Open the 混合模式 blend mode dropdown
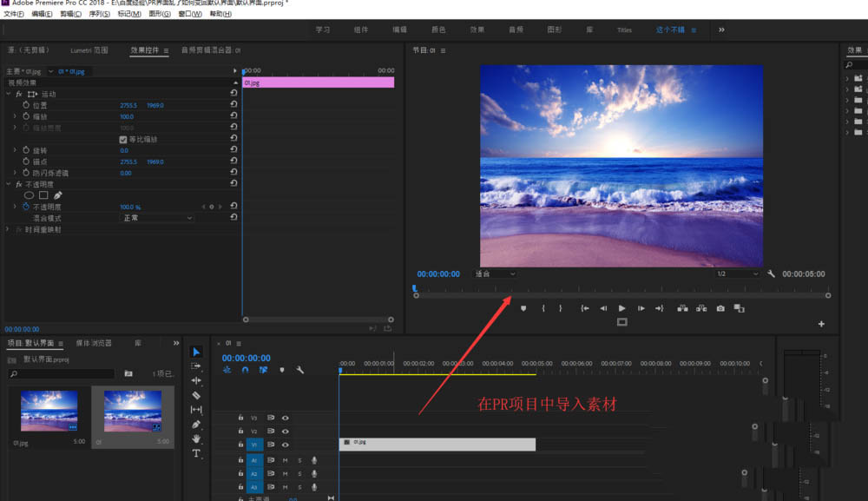Viewport: 868px width, 501px height. [x=156, y=218]
